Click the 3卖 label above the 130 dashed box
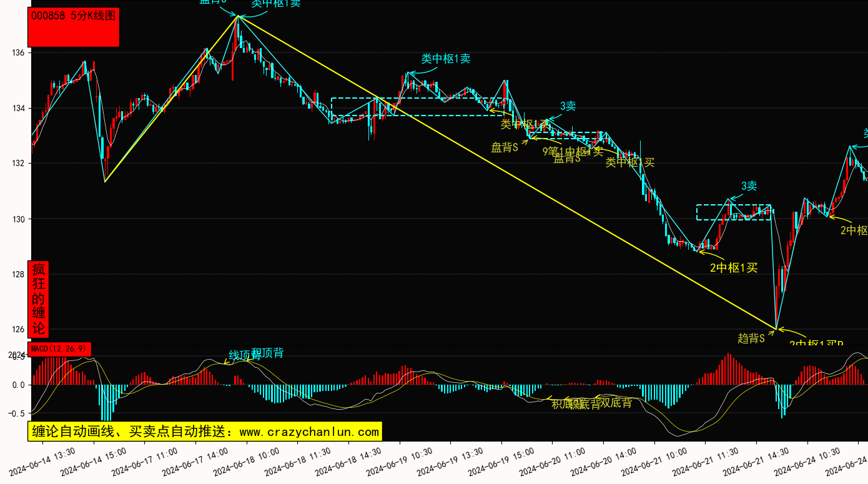The image size is (868, 484). pyautogui.click(x=749, y=186)
